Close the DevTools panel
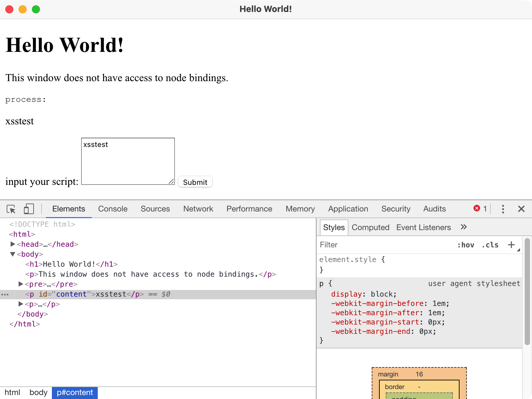Screen dimensions: 532x399 point(521,209)
